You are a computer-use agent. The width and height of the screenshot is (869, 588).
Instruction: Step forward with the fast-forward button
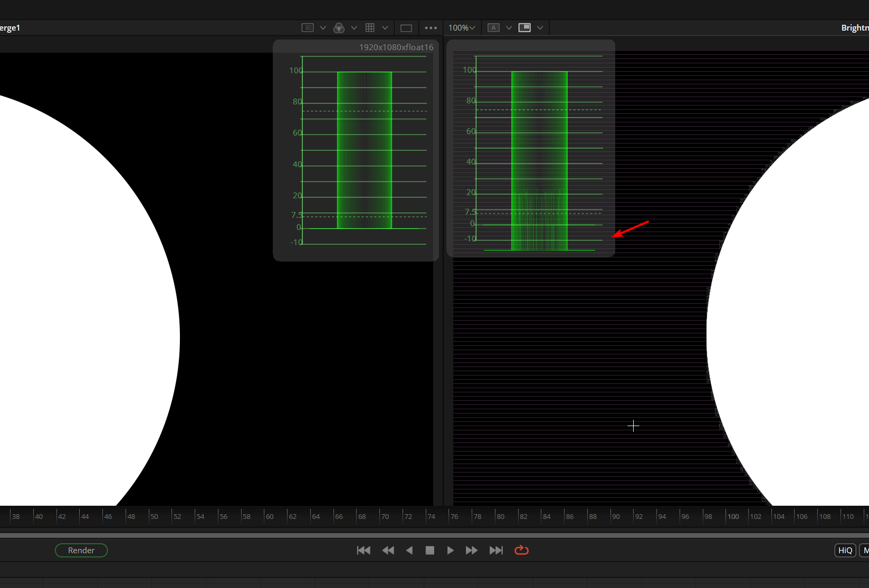[x=472, y=550]
